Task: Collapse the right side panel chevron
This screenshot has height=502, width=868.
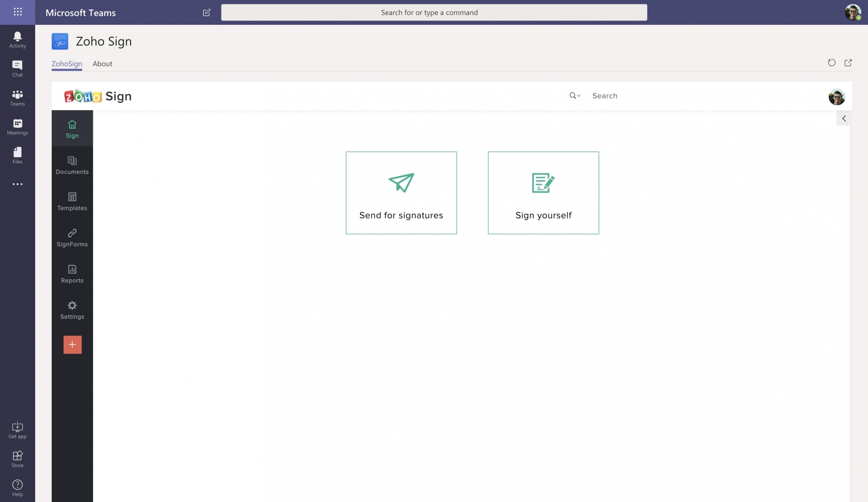Action: 844,118
